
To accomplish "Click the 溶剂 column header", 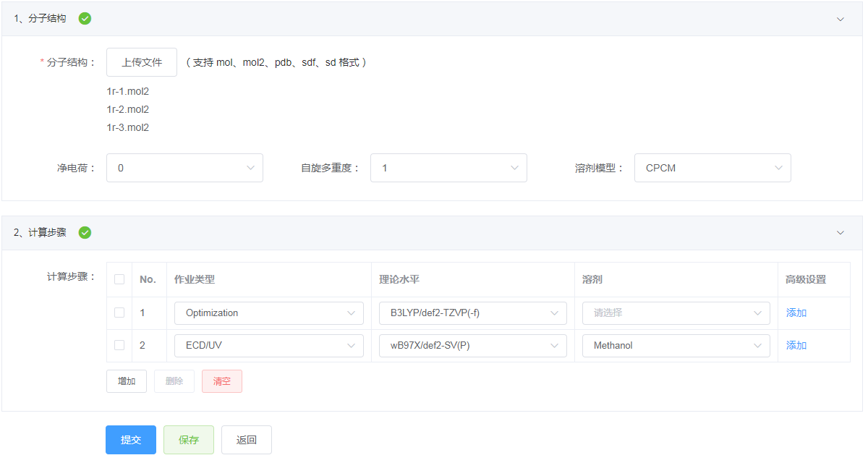I will [x=592, y=279].
